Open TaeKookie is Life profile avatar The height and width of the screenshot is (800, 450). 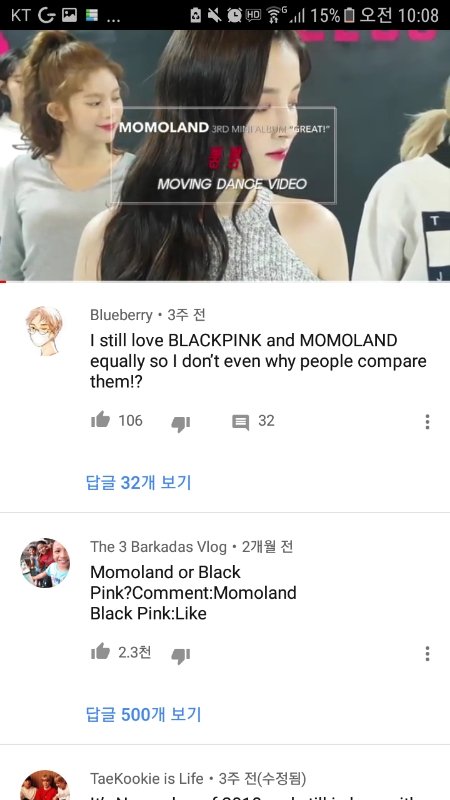[45, 785]
